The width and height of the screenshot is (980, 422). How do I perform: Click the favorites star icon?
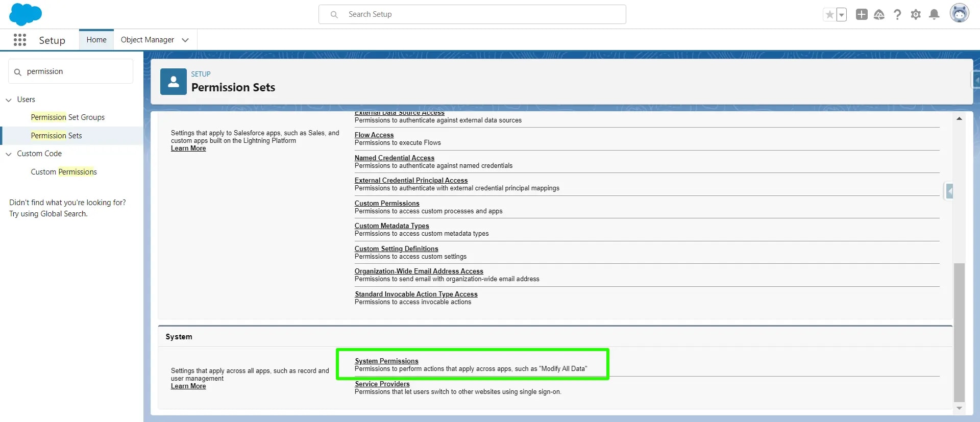coord(829,15)
